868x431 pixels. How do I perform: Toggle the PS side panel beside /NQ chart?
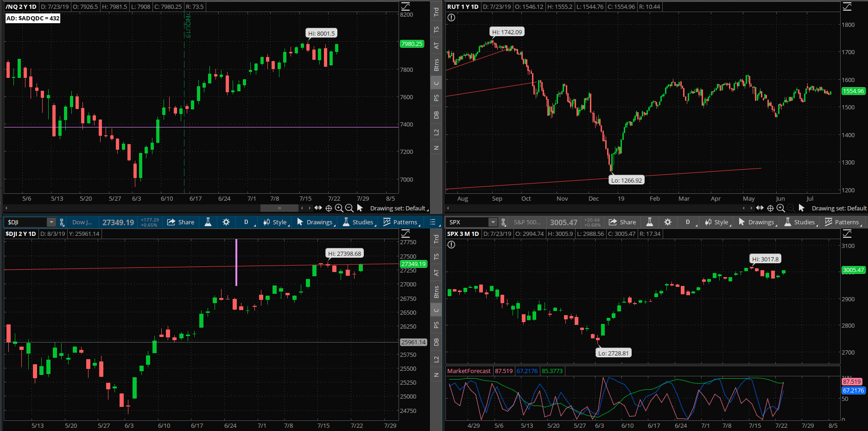click(x=436, y=98)
